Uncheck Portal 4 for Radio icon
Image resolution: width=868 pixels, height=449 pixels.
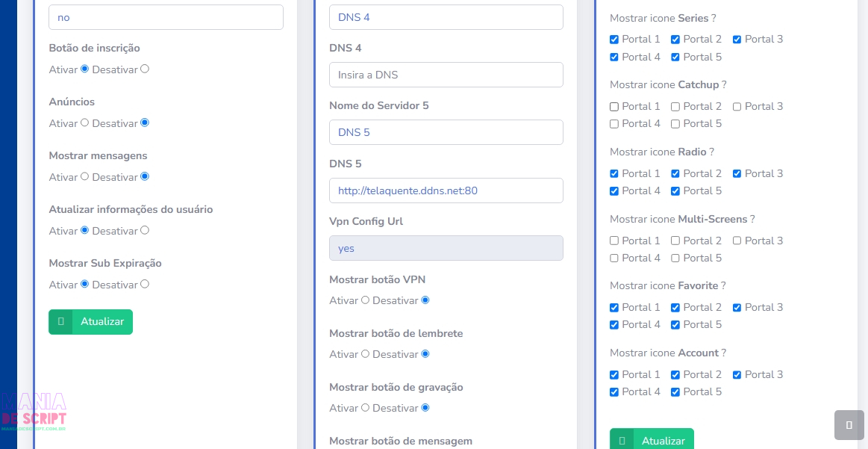[x=614, y=191]
